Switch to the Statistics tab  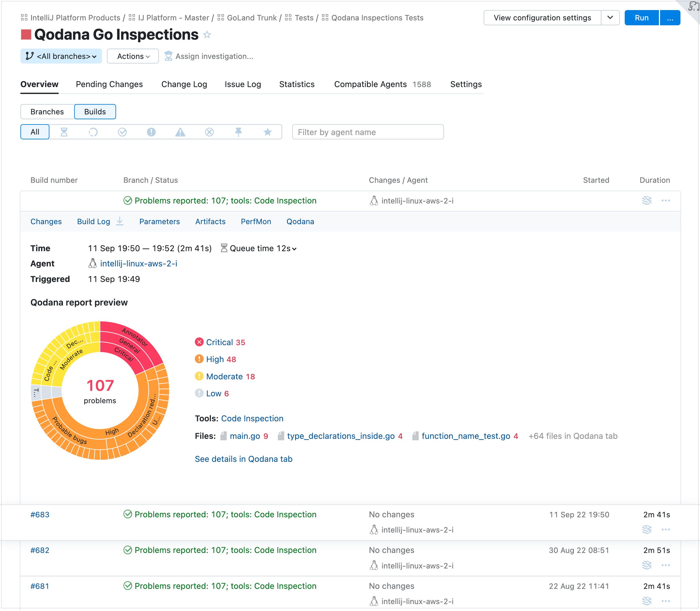click(x=296, y=84)
